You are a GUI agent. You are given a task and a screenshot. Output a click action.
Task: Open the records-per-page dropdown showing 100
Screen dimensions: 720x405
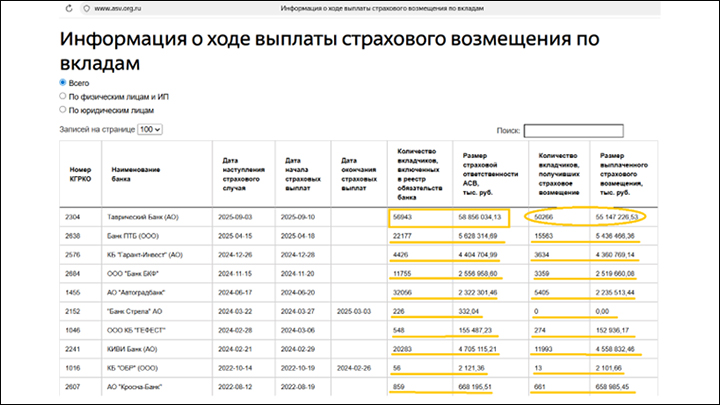[x=150, y=130]
